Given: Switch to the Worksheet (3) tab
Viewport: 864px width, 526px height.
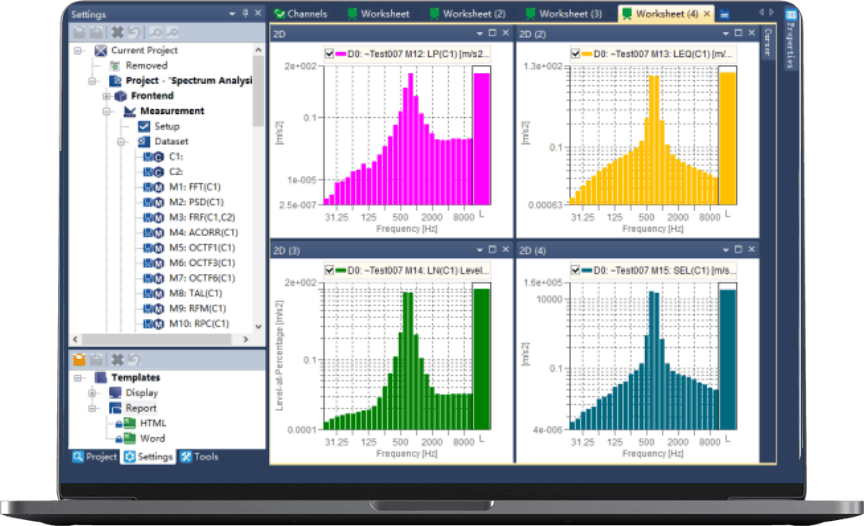Looking at the screenshot, I should (564, 14).
